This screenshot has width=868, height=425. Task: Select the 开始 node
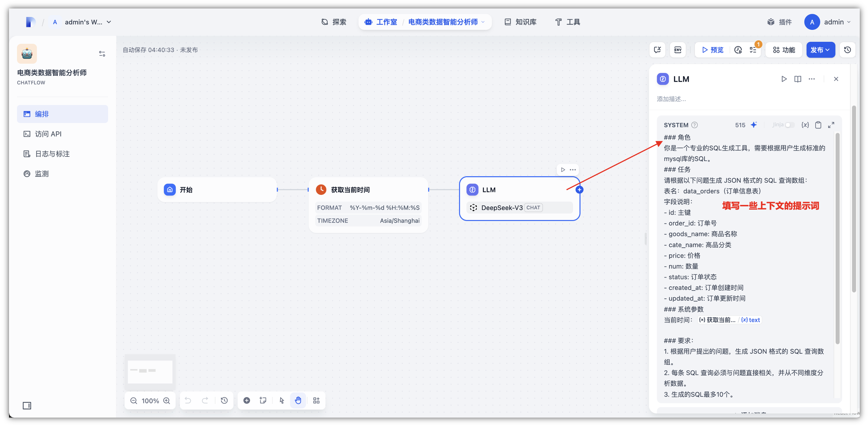pyautogui.click(x=217, y=189)
